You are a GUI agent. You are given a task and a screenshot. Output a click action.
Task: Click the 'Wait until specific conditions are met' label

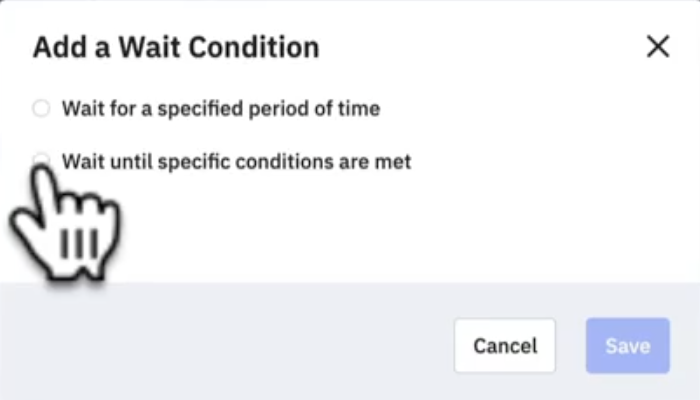tap(236, 160)
